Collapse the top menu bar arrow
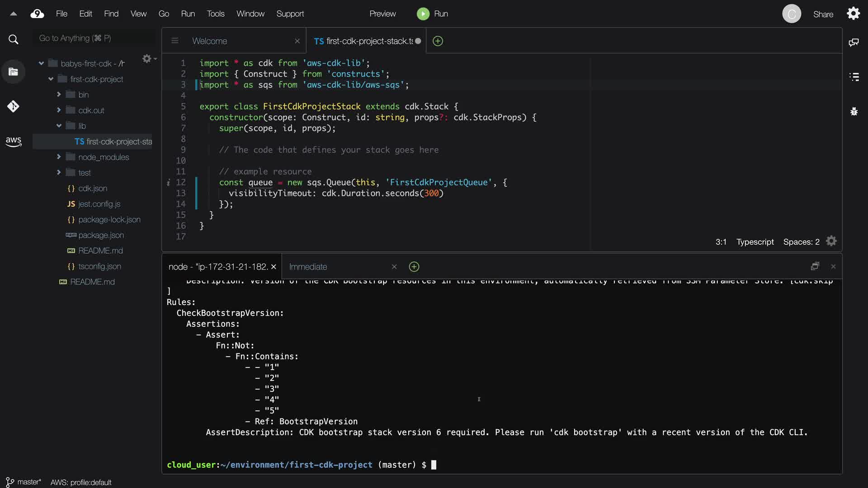 (14, 14)
